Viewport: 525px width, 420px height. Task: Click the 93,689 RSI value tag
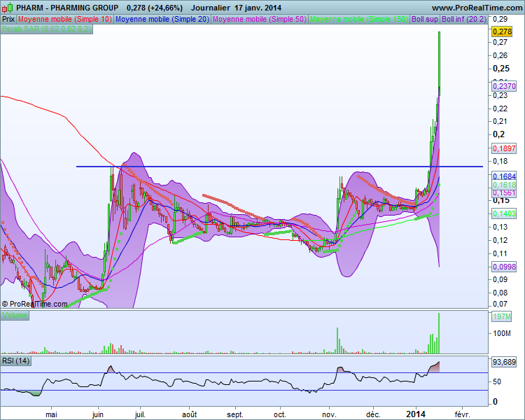coord(504,362)
